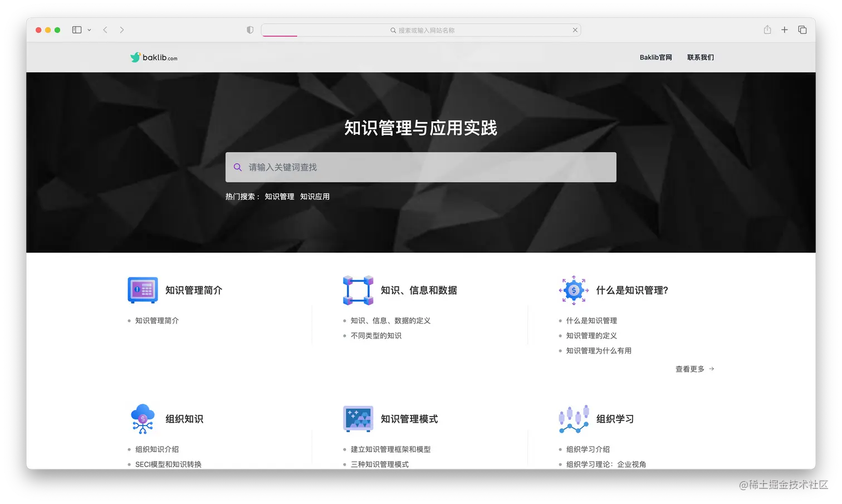The width and height of the screenshot is (842, 504).
Task: Click the Share icon in toolbar
Action: click(x=767, y=30)
